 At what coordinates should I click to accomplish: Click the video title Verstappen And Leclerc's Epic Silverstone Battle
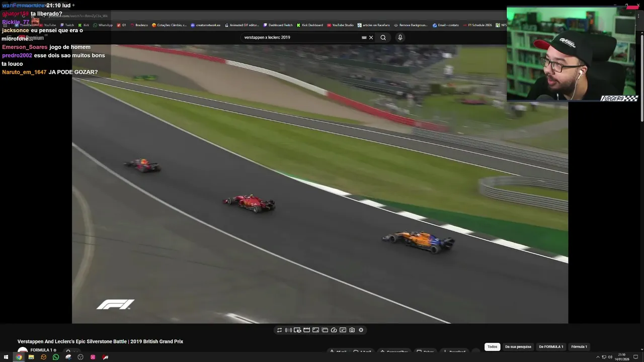(x=100, y=342)
